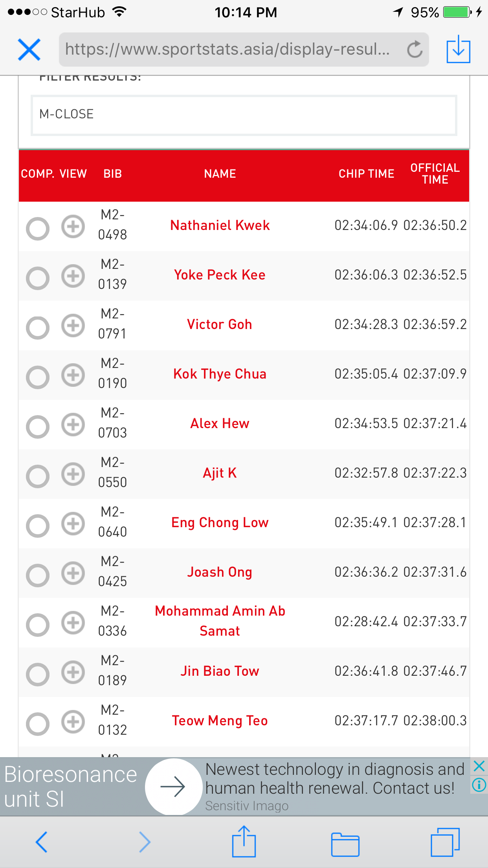
Task: Select compare radio for Victor Goh
Action: coord(38,327)
